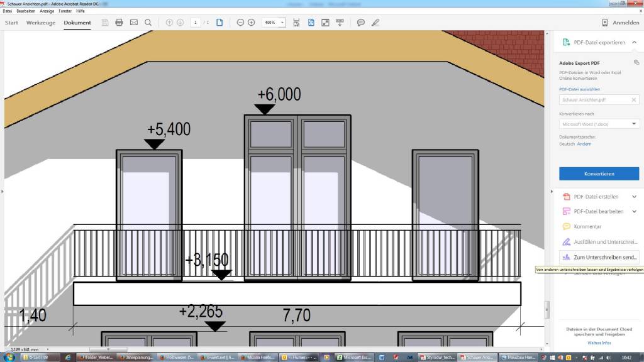Open the Bearbeiten menu

coord(25,11)
